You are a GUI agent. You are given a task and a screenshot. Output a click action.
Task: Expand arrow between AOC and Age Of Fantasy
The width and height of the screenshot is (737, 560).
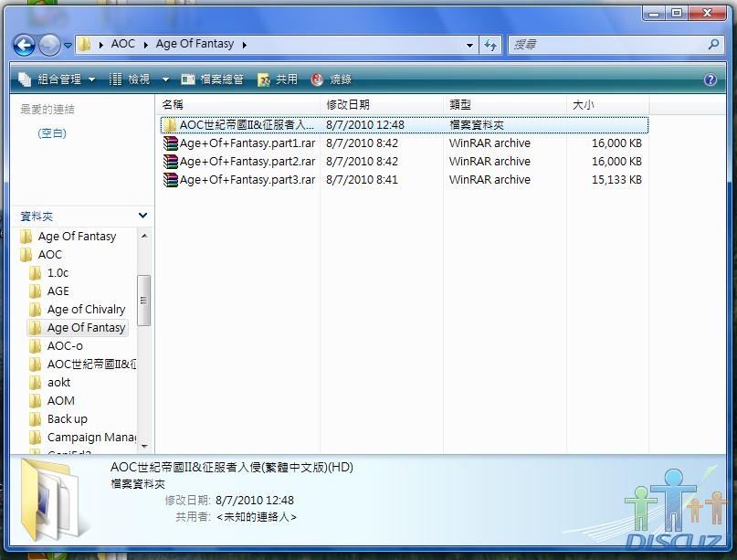tap(146, 45)
